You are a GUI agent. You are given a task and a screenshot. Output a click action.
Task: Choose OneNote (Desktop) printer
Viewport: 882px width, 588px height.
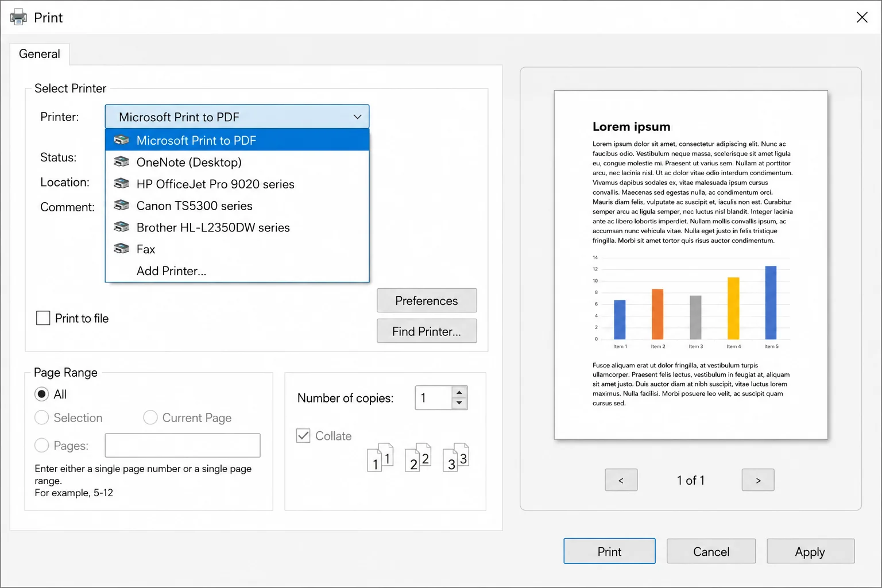tap(237, 162)
